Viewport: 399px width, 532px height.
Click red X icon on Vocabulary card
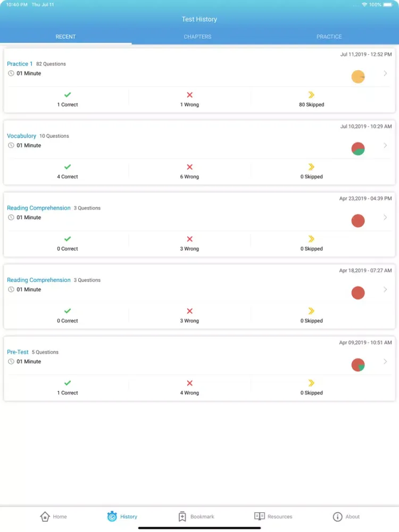click(189, 167)
